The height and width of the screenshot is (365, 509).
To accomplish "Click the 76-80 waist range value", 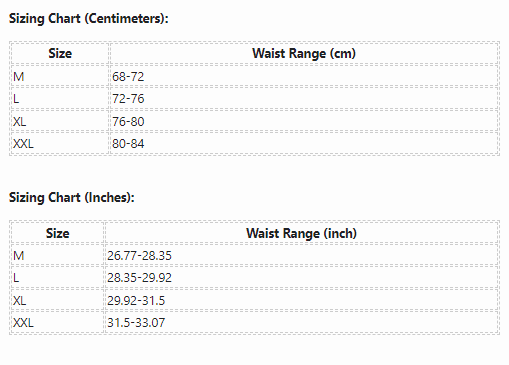I will (x=128, y=121).
